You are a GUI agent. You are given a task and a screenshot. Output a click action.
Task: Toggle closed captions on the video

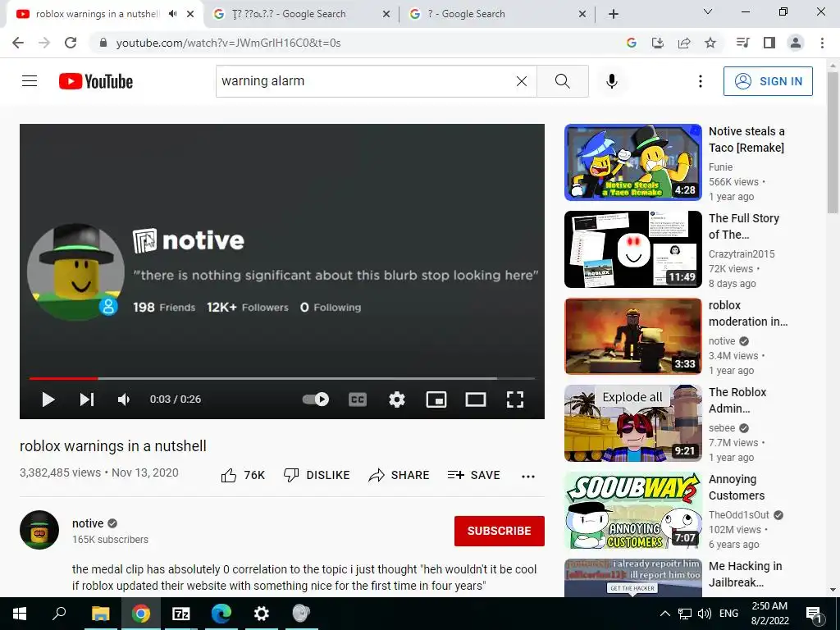tap(358, 399)
